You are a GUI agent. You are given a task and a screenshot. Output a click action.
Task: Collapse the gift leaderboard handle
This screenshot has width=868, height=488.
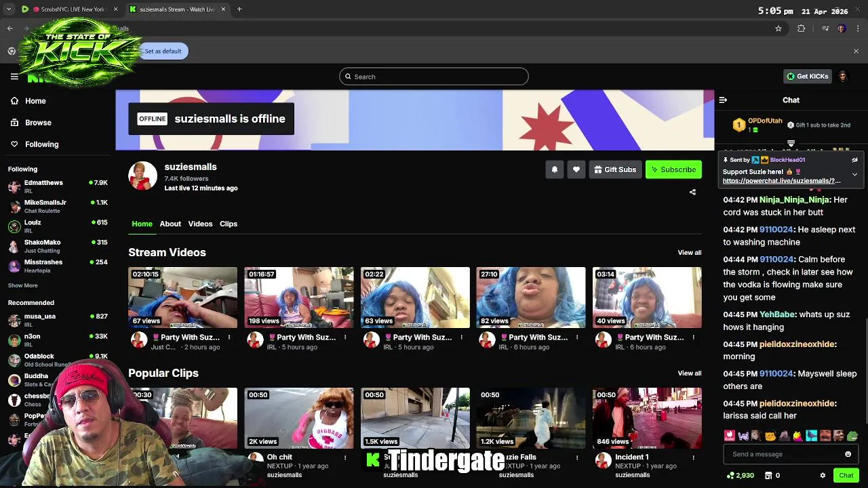coord(791,144)
